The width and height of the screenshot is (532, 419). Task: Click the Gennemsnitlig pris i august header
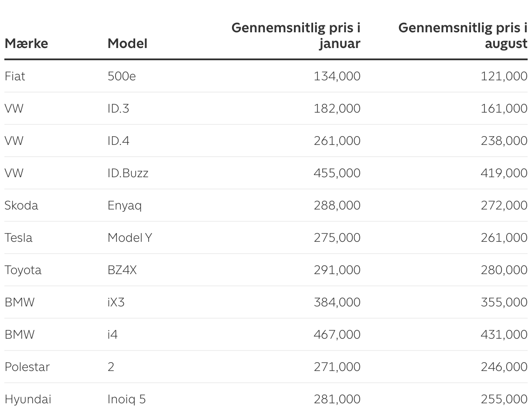click(462, 36)
